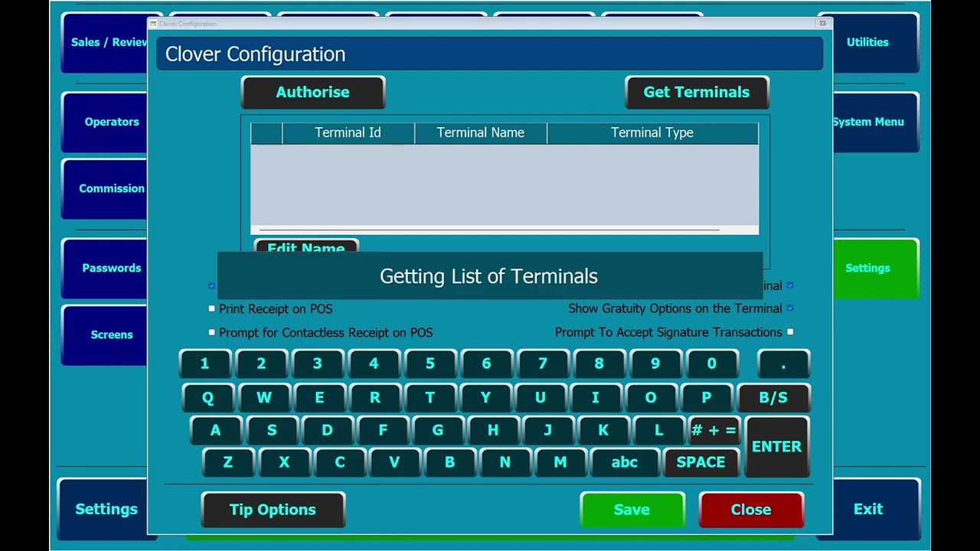Tap the P key on the keyboard
980x551 pixels.
[706, 398]
